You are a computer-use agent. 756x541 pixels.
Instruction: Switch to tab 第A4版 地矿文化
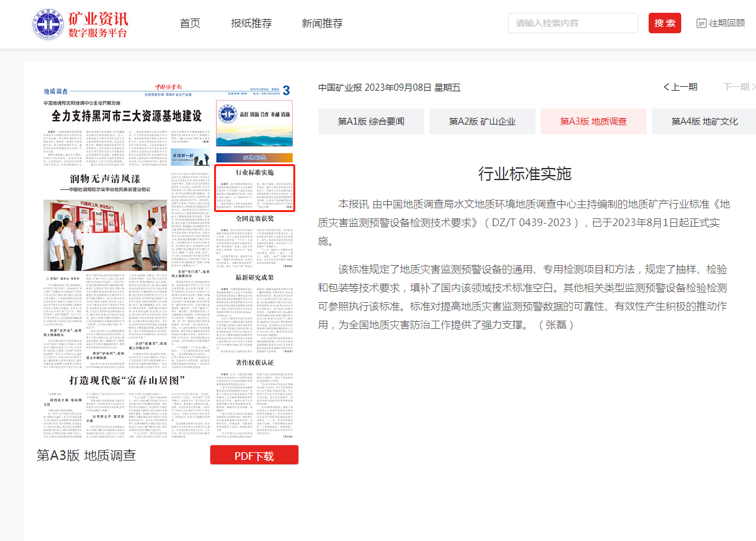click(x=704, y=121)
